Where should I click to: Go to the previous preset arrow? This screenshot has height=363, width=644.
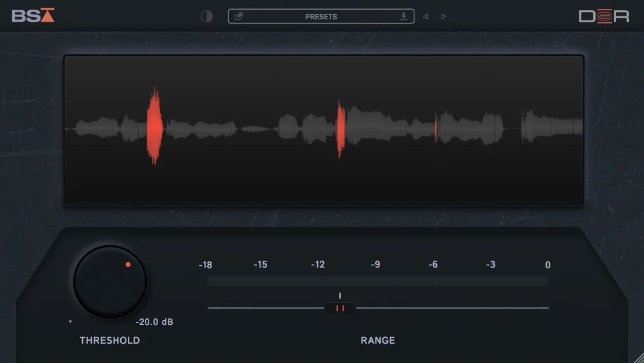[x=425, y=16]
